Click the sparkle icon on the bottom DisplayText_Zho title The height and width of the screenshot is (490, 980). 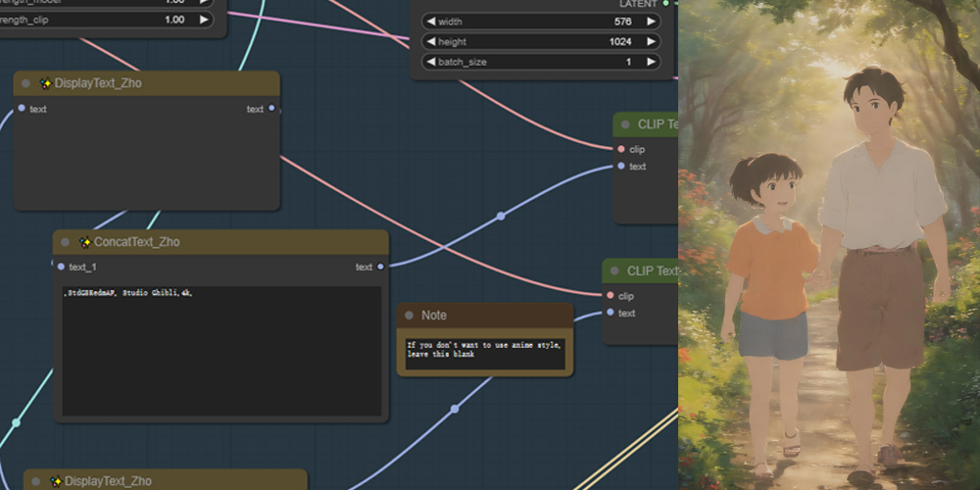[56, 481]
